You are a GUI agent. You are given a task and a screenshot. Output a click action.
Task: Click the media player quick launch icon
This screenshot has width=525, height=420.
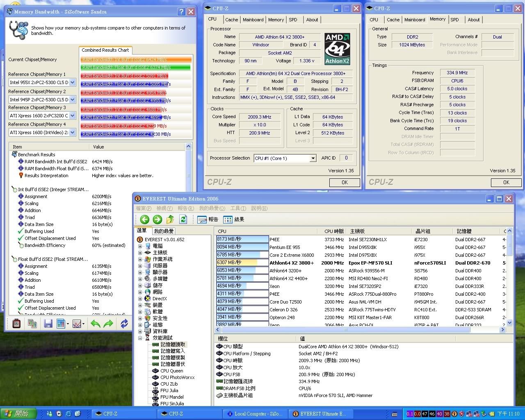point(59,414)
